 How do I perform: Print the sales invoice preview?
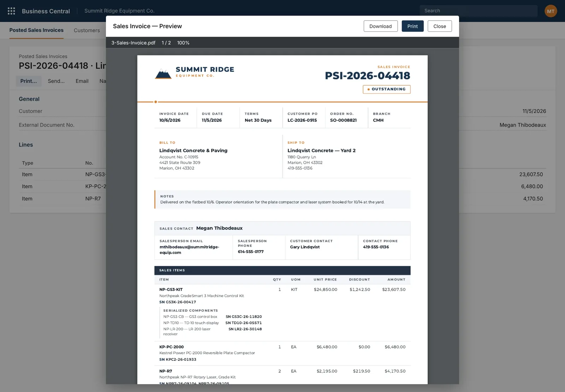[412, 26]
